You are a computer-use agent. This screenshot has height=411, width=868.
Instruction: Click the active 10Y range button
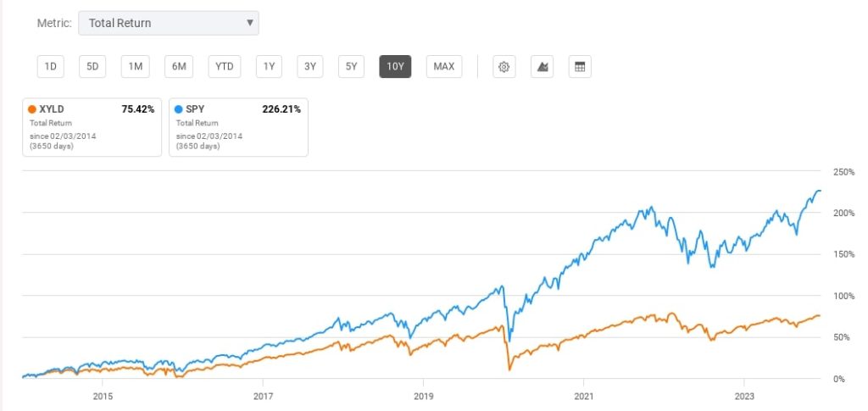coord(395,67)
